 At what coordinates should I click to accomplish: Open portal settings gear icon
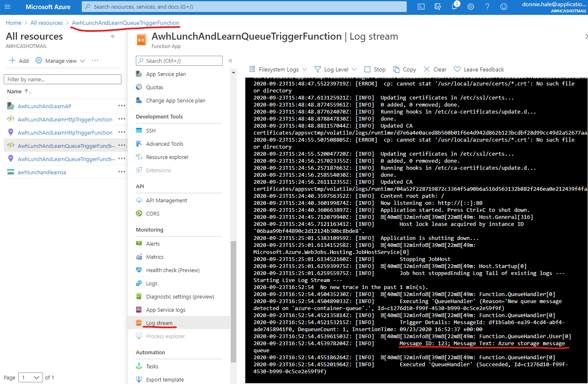pos(471,7)
